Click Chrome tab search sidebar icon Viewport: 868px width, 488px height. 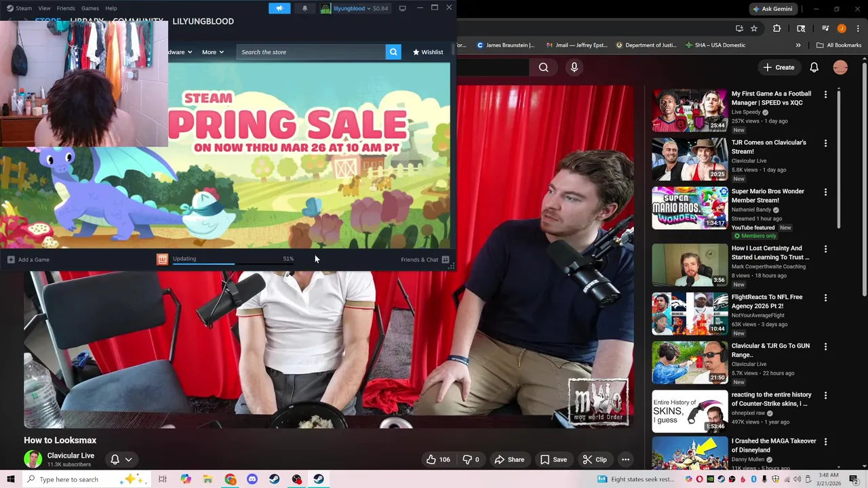click(801, 28)
